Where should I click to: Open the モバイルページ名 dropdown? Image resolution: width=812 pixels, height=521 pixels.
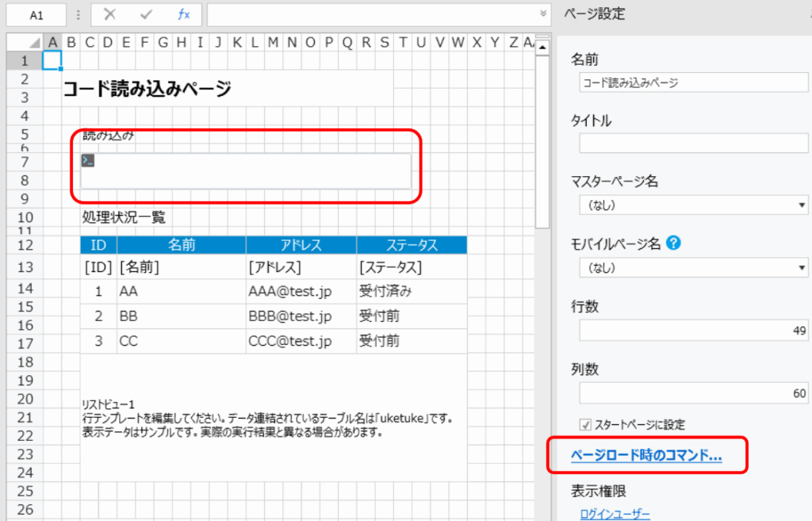tap(693, 268)
